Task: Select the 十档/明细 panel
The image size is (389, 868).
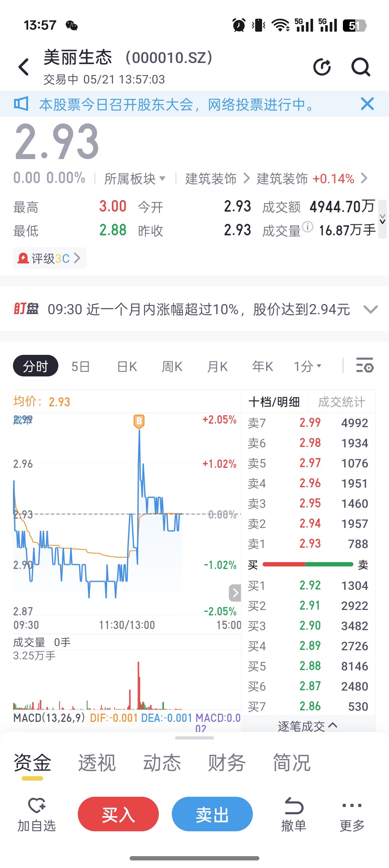Action: pos(274,402)
